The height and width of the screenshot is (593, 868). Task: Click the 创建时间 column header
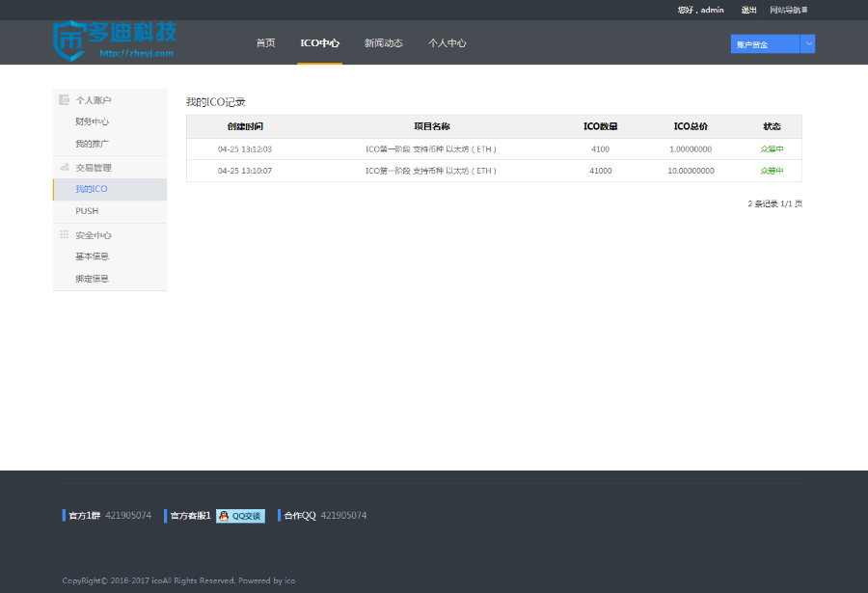(x=245, y=126)
